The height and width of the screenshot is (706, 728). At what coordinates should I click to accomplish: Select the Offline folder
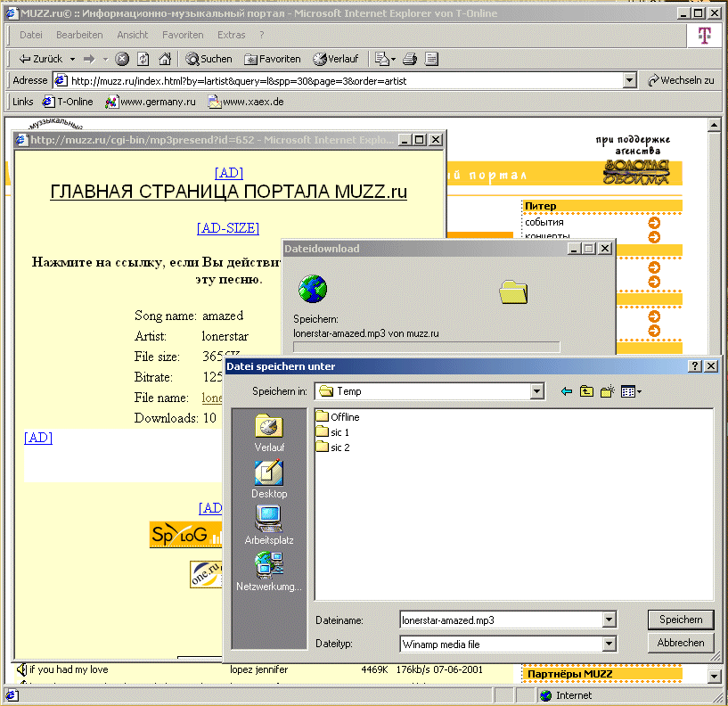click(x=338, y=416)
